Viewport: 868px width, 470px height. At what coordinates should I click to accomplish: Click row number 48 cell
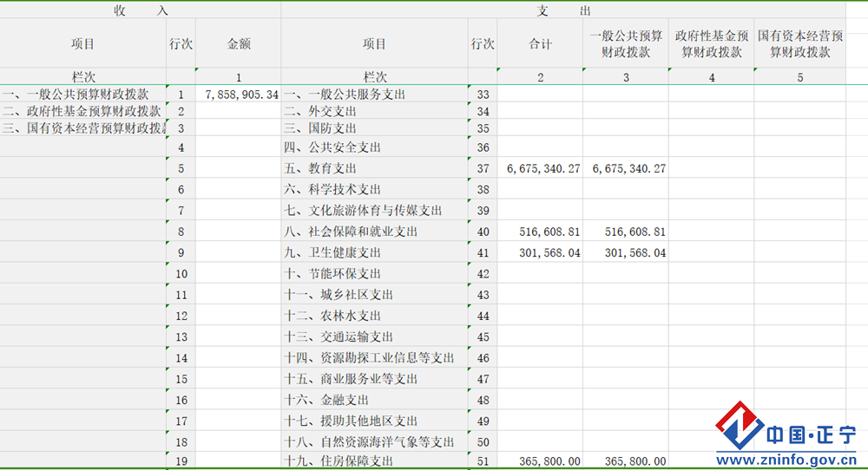(483, 399)
